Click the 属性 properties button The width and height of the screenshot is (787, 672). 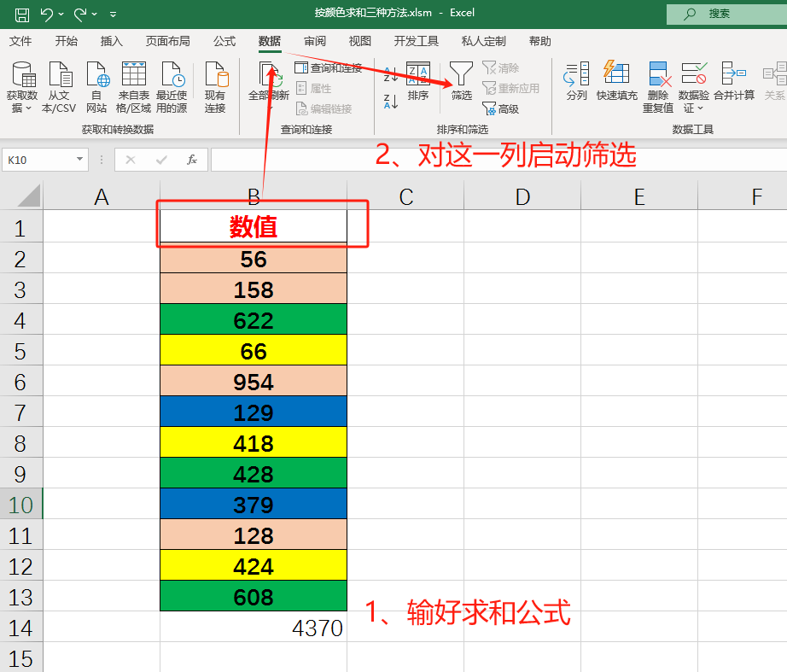pos(314,89)
